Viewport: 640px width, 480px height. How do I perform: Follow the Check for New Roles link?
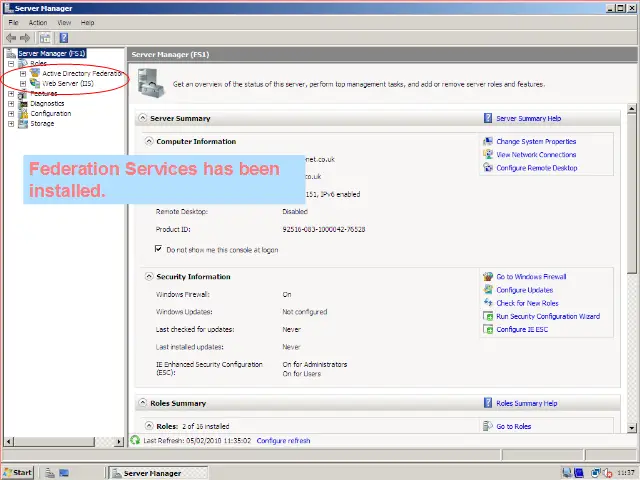coord(527,303)
